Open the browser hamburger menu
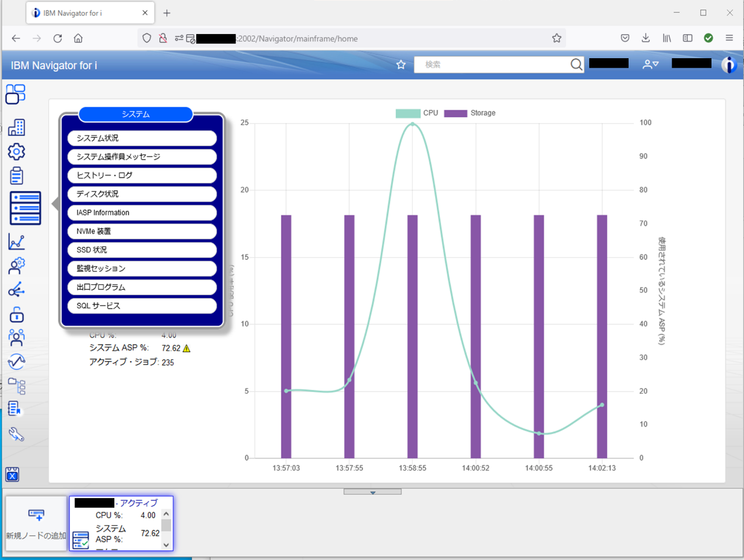 click(729, 38)
